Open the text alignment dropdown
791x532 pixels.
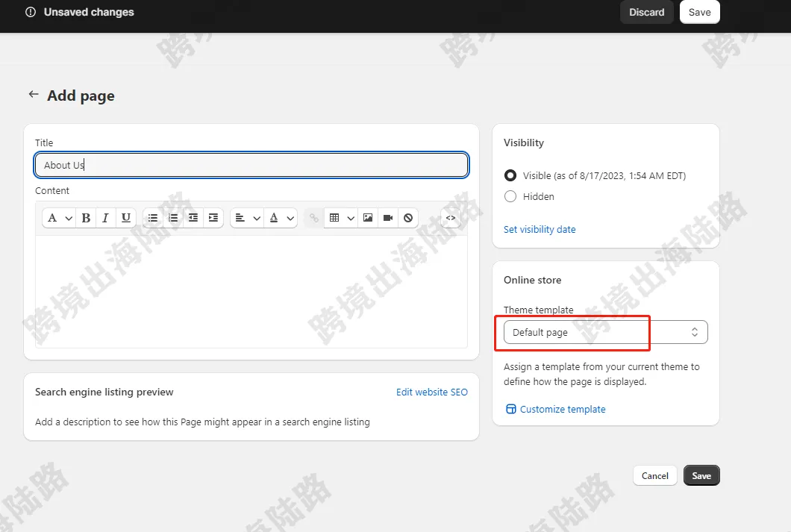point(247,218)
